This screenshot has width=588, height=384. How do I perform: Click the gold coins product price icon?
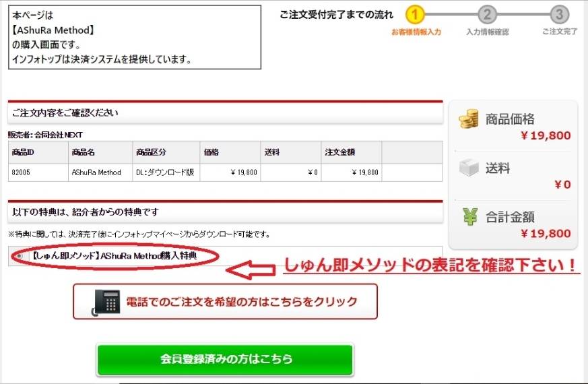(x=469, y=119)
